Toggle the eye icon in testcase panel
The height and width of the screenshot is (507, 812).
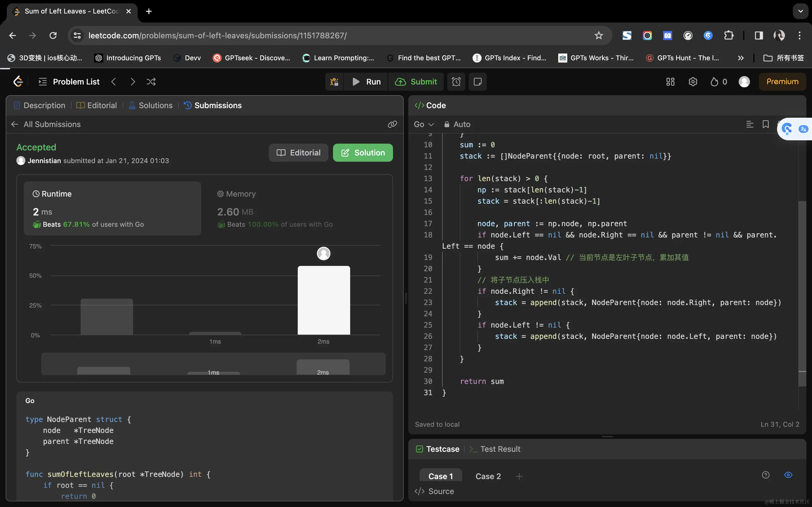(x=788, y=475)
